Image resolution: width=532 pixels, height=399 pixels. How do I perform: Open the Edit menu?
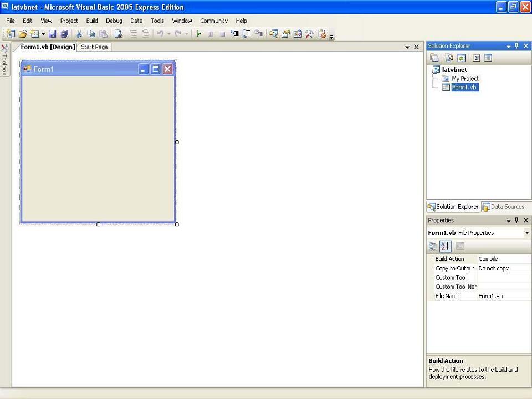(28, 21)
